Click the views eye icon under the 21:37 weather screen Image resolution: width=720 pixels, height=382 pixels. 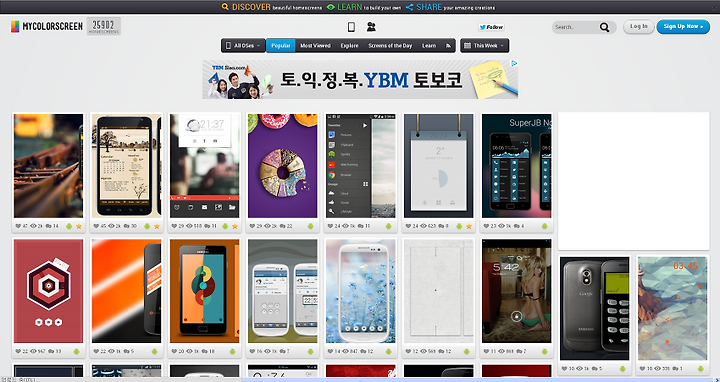pyautogui.click(x=189, y=226)
